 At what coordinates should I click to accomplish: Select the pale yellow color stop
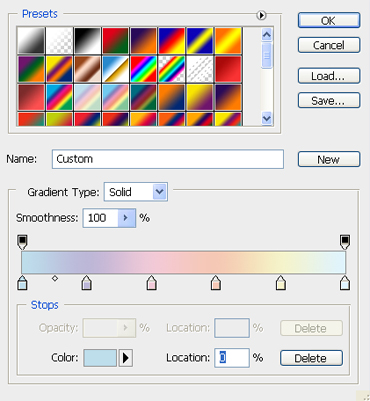point(281,283)
